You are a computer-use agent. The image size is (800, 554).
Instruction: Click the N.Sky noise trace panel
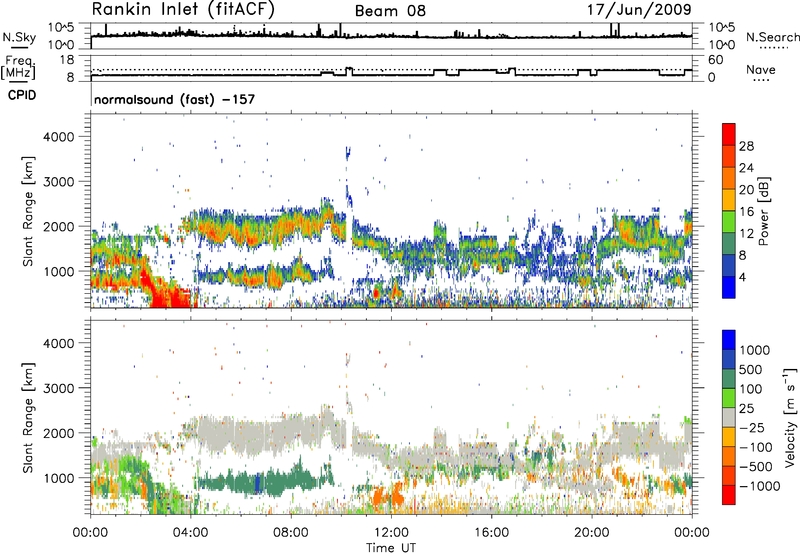tap(391, 36)
